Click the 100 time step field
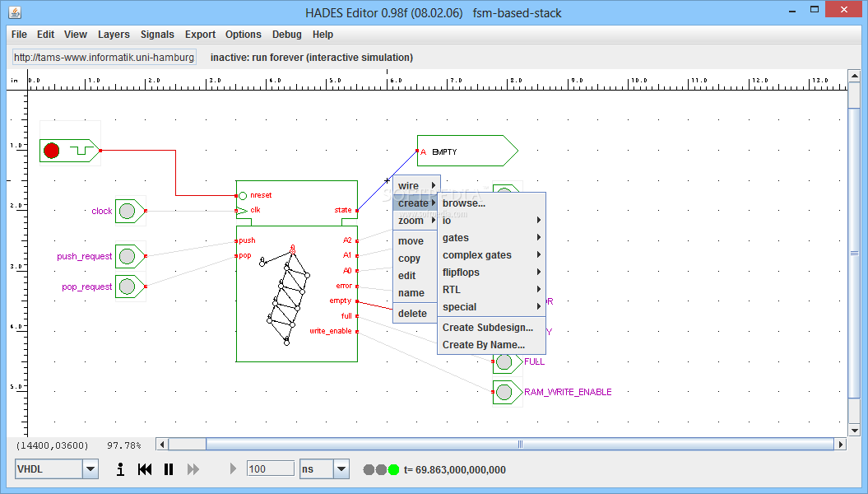868x494 pixels. pos(270,469)
